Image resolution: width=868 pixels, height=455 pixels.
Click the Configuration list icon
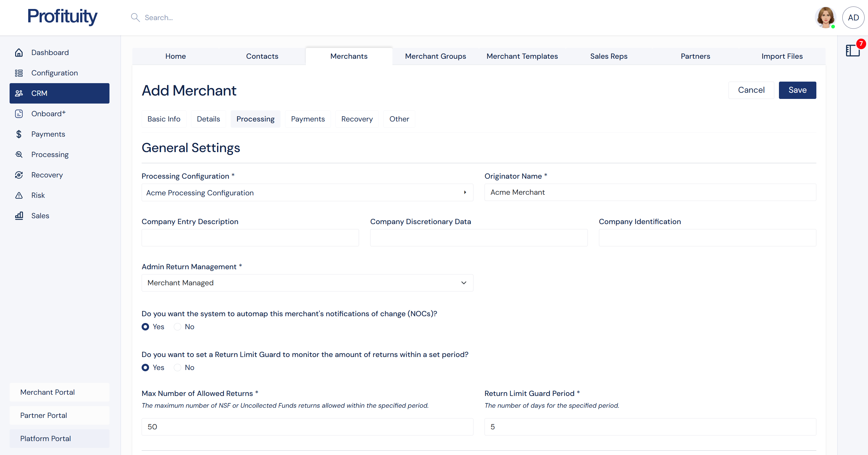click(x=19, y=73)
